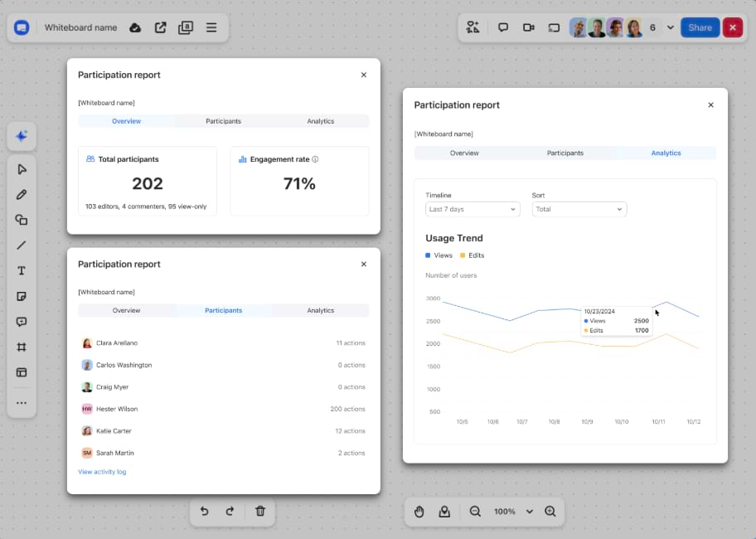Open Overview tab in Analytics report panel
The image size is (756, 539).
pos(464,153)
